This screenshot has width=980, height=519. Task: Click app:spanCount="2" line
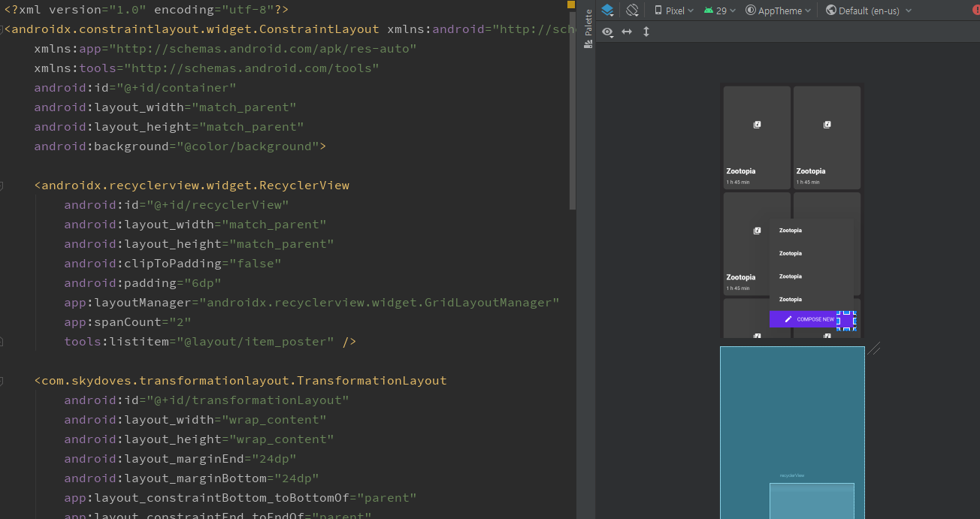click(x=128, y=322)
